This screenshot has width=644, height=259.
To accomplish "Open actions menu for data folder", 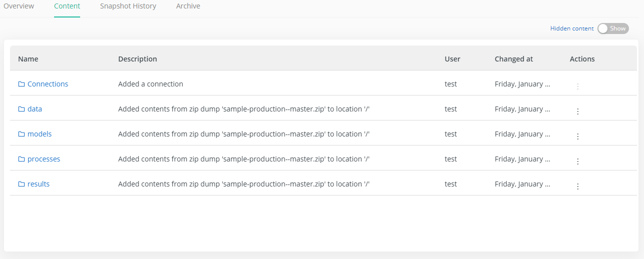I will pos(577,111).
